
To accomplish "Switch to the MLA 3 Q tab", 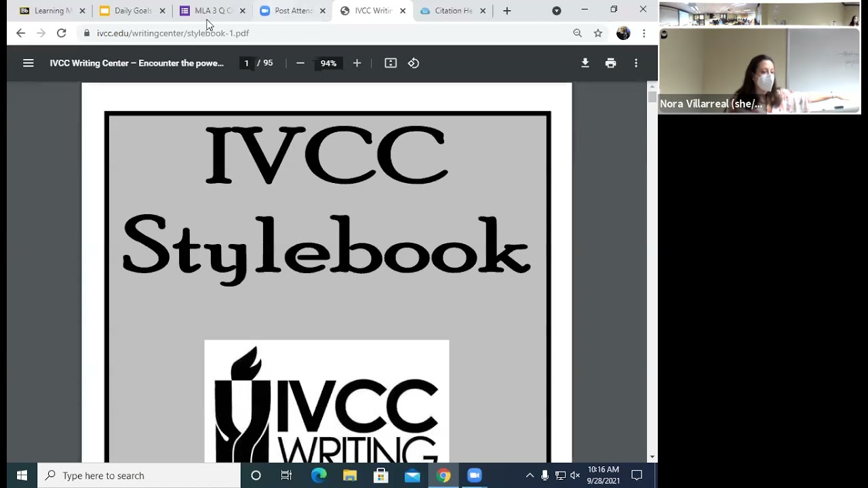I will pos(206,11).
